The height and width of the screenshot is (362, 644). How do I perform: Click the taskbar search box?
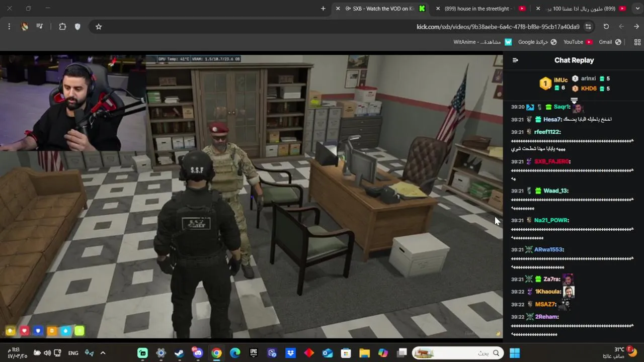[458, 353]
